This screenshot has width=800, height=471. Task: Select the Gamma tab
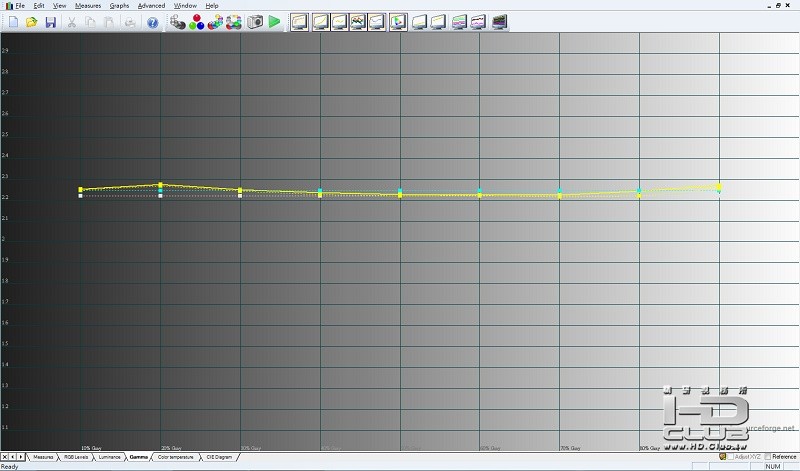(x=138, y=457)
